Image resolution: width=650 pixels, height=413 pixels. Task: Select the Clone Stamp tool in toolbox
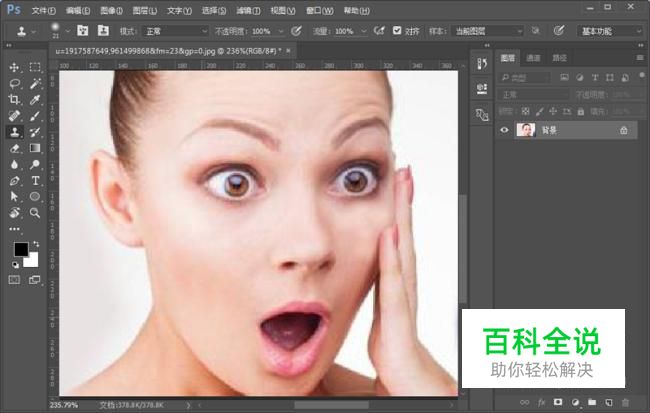click(15, 132)
